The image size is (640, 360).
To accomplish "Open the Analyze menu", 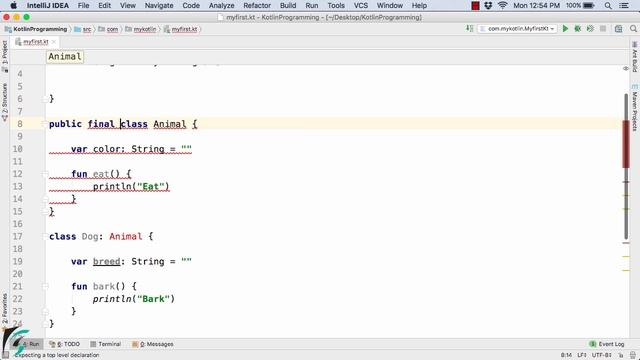I will [x=222, y=5].
